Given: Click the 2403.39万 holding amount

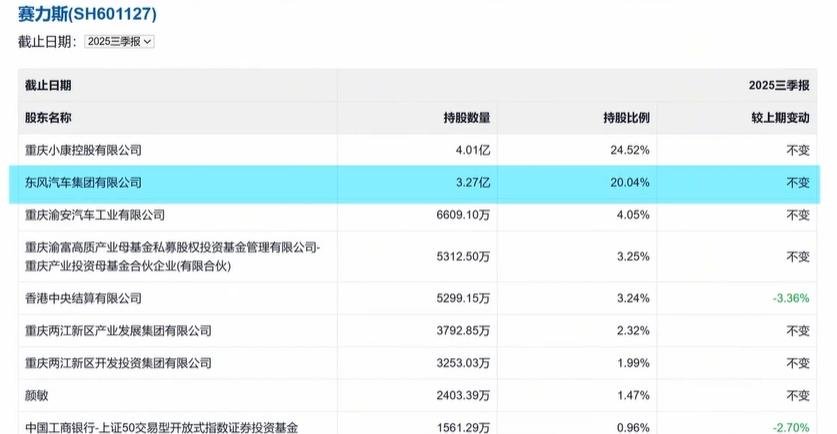Looking at the screenshot, I should 463,396.
